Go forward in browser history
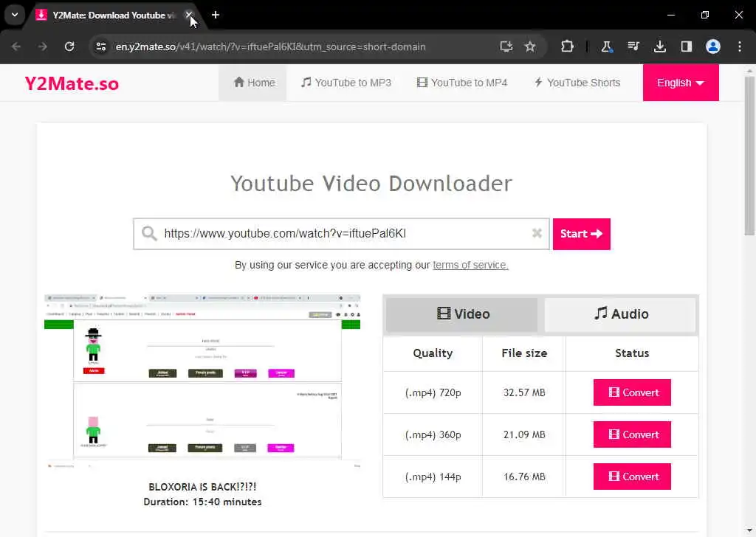 point(43,46)
